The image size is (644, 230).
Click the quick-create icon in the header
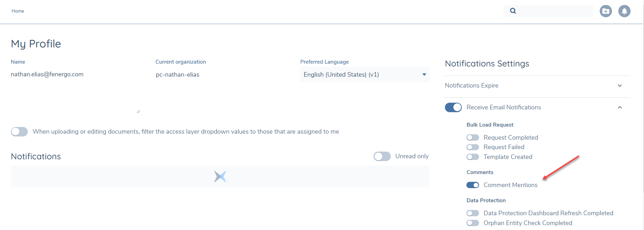[x=606, y=11]
